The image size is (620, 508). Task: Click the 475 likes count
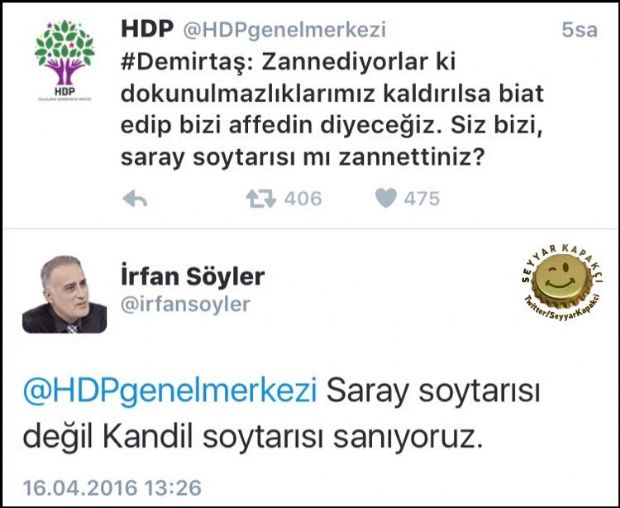(x=422, y=198)
